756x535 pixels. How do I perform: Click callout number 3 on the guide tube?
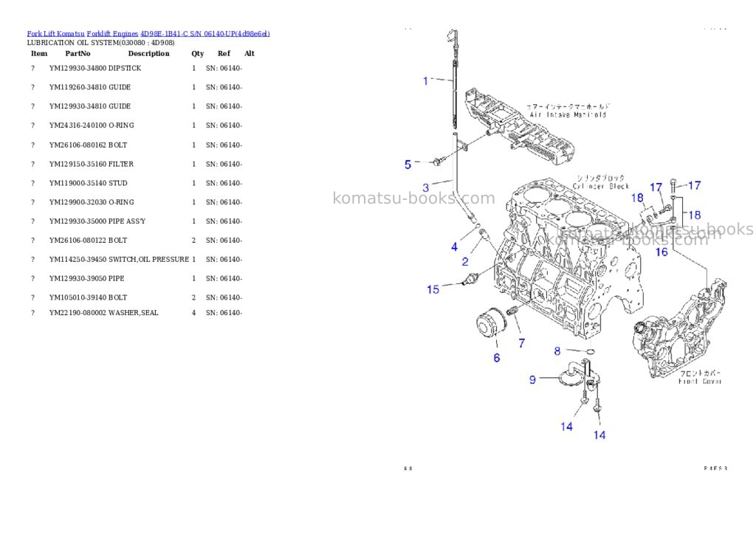426,187
